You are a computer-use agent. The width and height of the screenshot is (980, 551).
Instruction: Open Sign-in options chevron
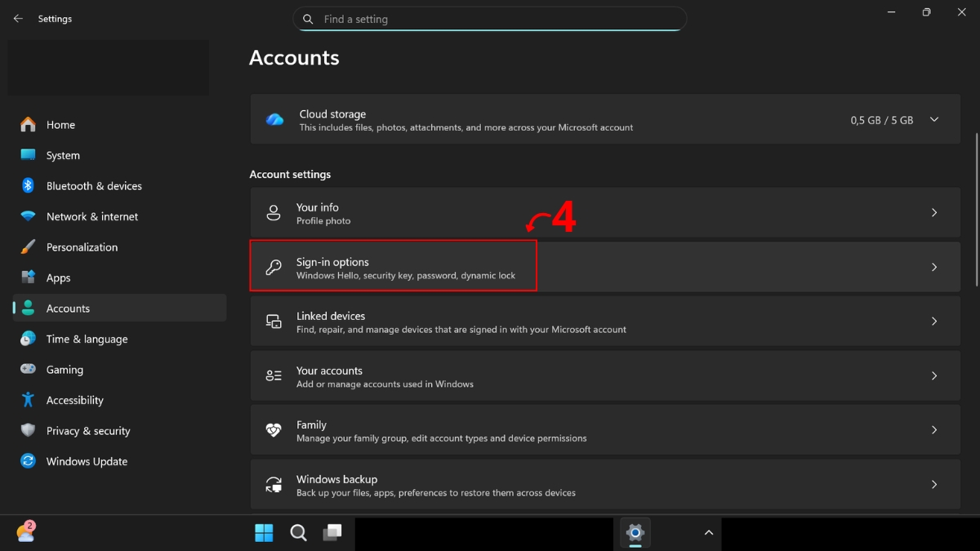click(x=934, y=265)
